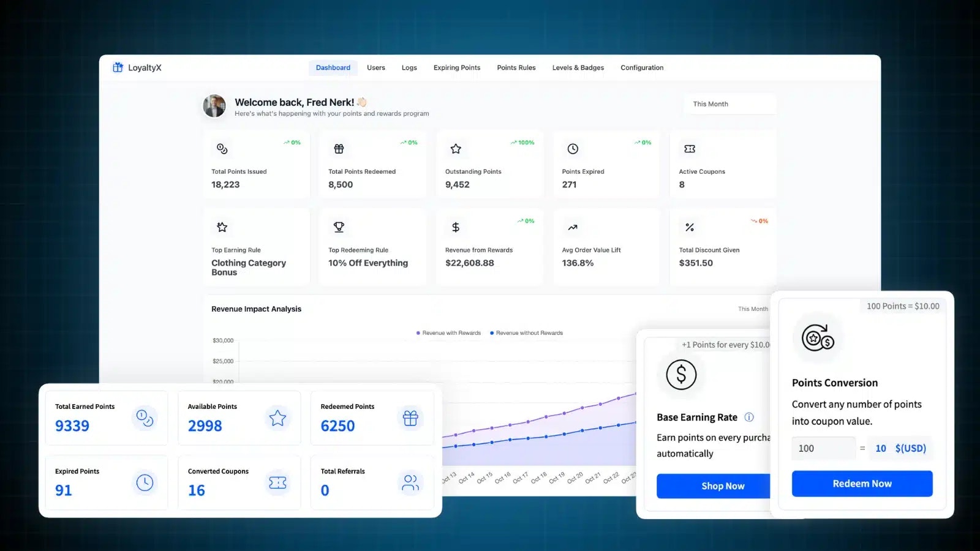This screenshot has width=980, height=551.
Task: Switch to the Users tab
Action: [375, 67]
